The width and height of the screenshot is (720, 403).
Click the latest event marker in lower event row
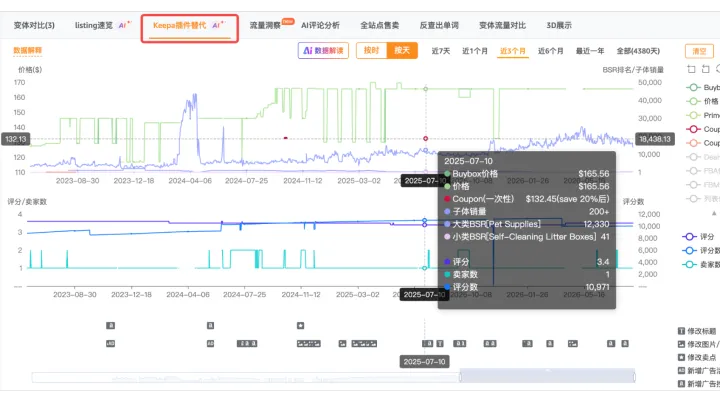point(625,343)
